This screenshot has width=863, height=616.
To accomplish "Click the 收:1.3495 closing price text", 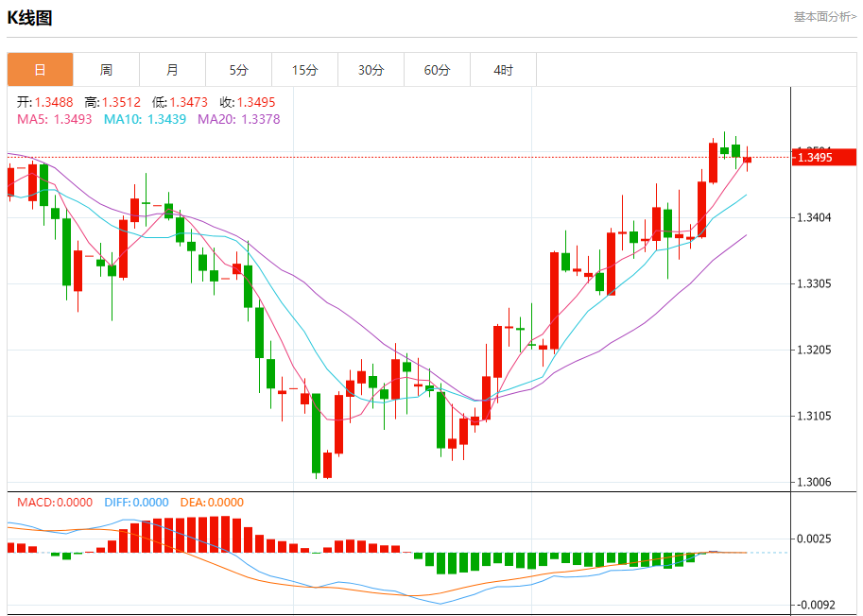I will (248, 102).
